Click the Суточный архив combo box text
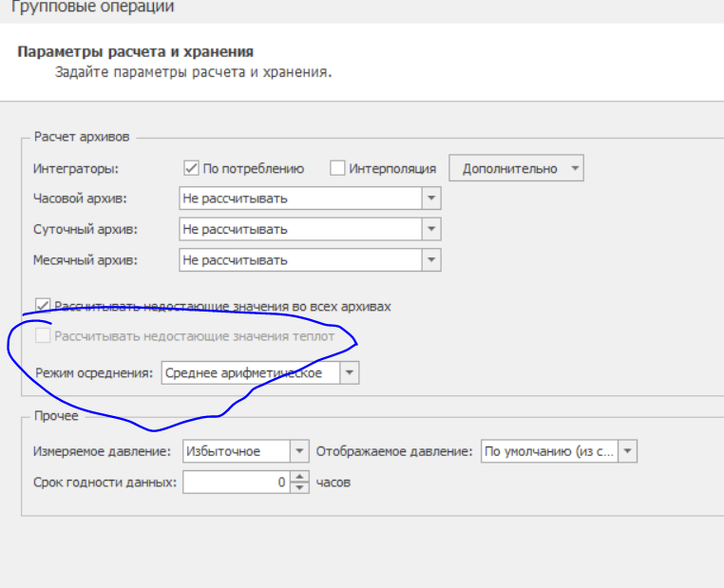This screenshot has width=724, height=588. pos(235,229)
